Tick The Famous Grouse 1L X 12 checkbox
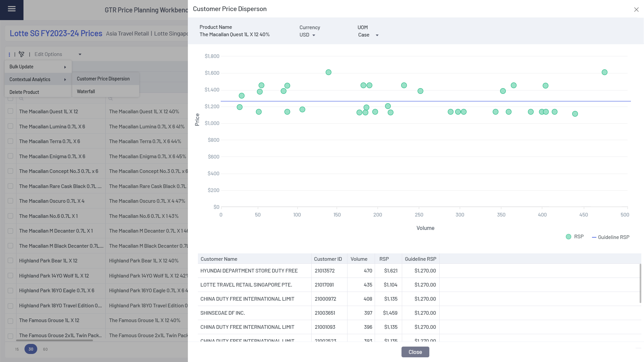The image size is (644, 362). click(10, 321)
